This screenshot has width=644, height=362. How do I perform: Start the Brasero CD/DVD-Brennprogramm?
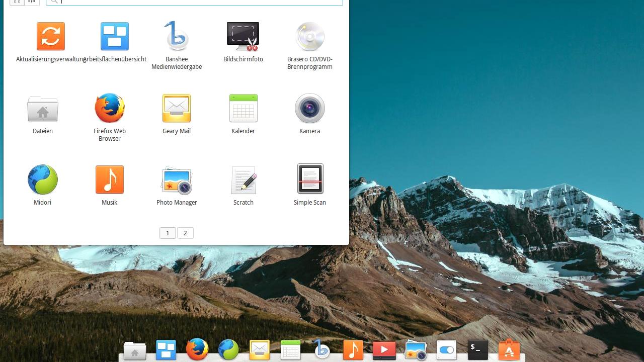click(309, 36)
